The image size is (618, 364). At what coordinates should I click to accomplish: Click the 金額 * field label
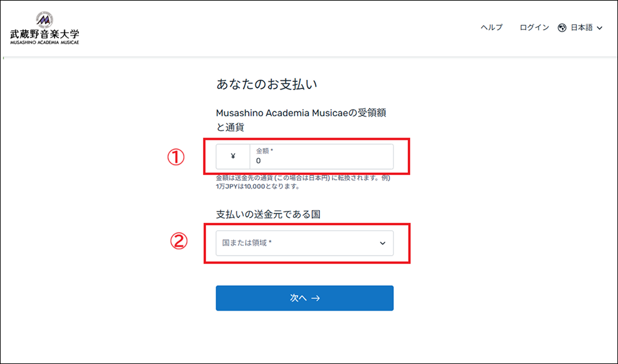pos(265,150)
